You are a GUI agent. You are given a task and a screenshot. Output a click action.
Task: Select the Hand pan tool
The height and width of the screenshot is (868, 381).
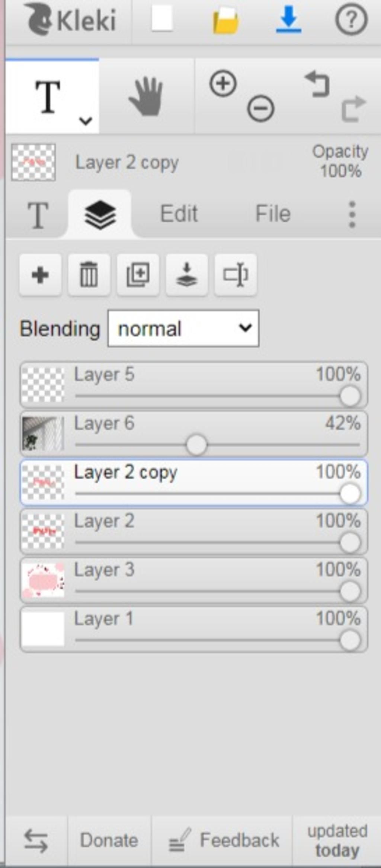click(146, 97)
